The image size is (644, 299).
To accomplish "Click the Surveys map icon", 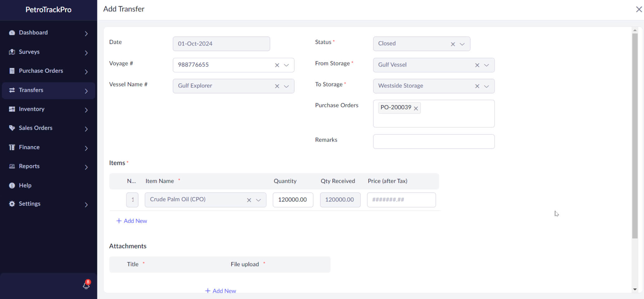I will 12,52.
